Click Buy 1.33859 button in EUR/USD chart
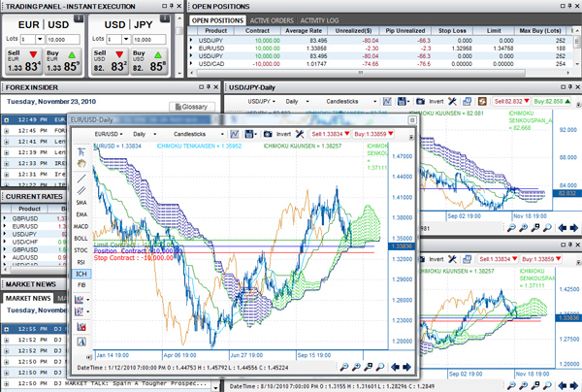This screenshot has height=392, width=582. point(373,134)
